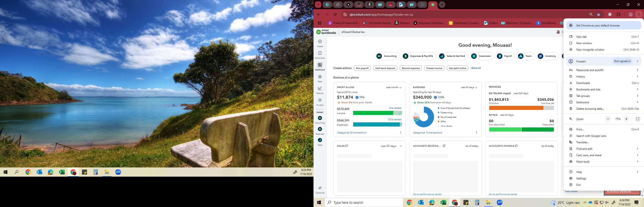The height and width of the screenshot is (207, 644).
Task: Open the Create menu in QuickBooks sidebar
Action: click(320, 43)
